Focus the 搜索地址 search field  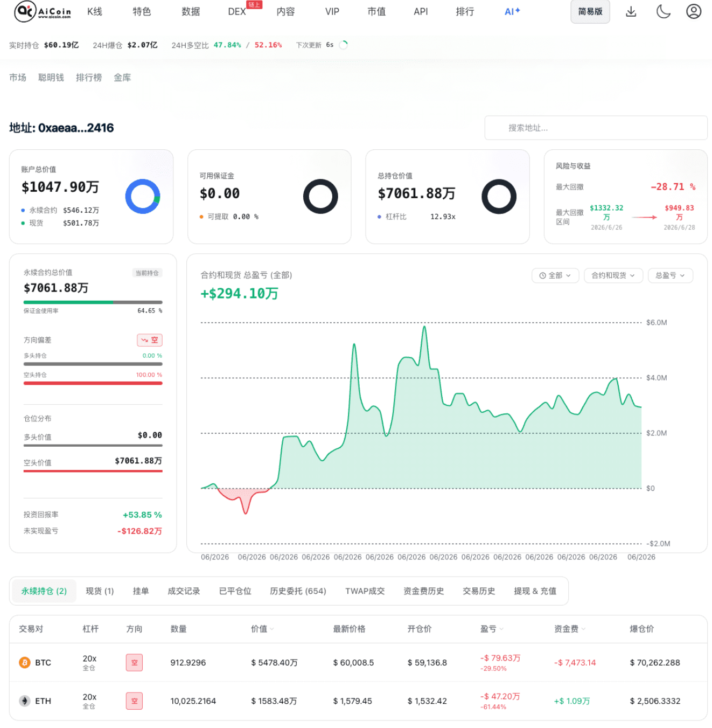point(596,128)
